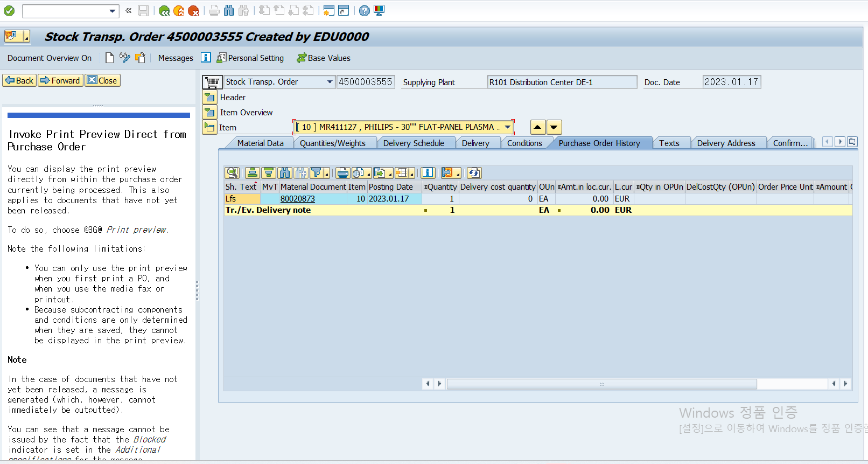The image size is (868, 464).
Task: Click the disabled Save diskette icon
Action: click(143, 11)
